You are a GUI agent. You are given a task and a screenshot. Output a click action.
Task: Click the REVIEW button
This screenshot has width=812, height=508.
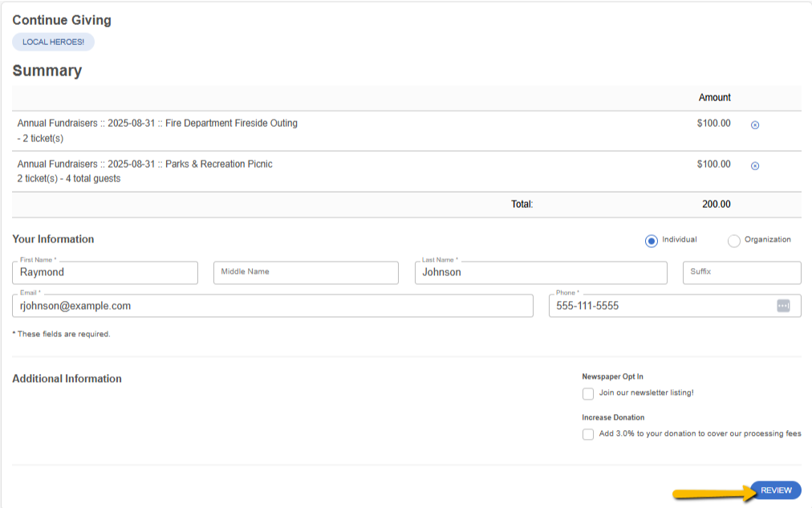[776, 490]
